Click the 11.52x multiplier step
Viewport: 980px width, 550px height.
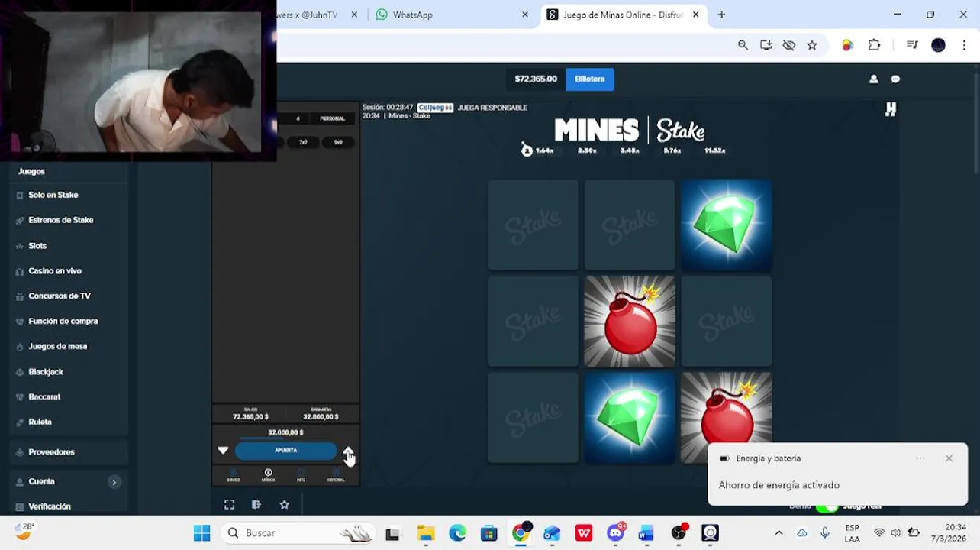715,151
